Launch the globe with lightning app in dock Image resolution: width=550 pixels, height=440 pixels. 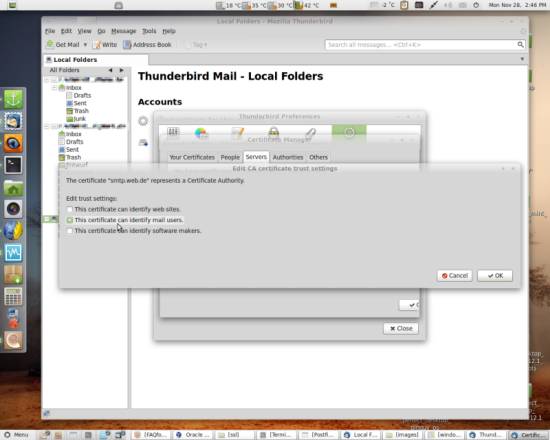13,231
